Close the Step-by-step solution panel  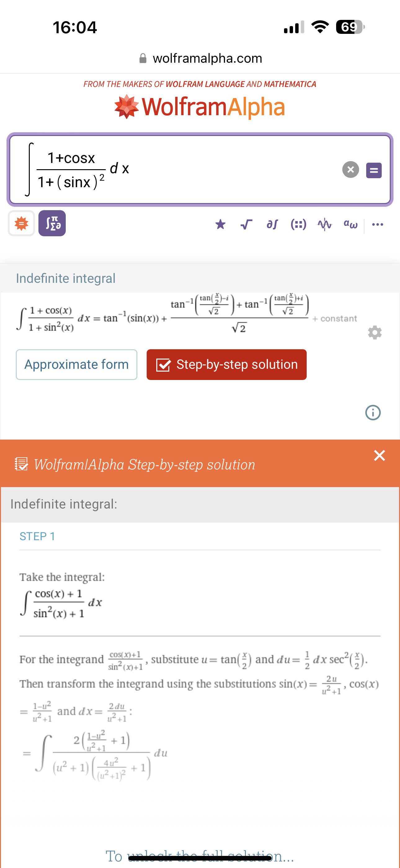tap(380, 455)
